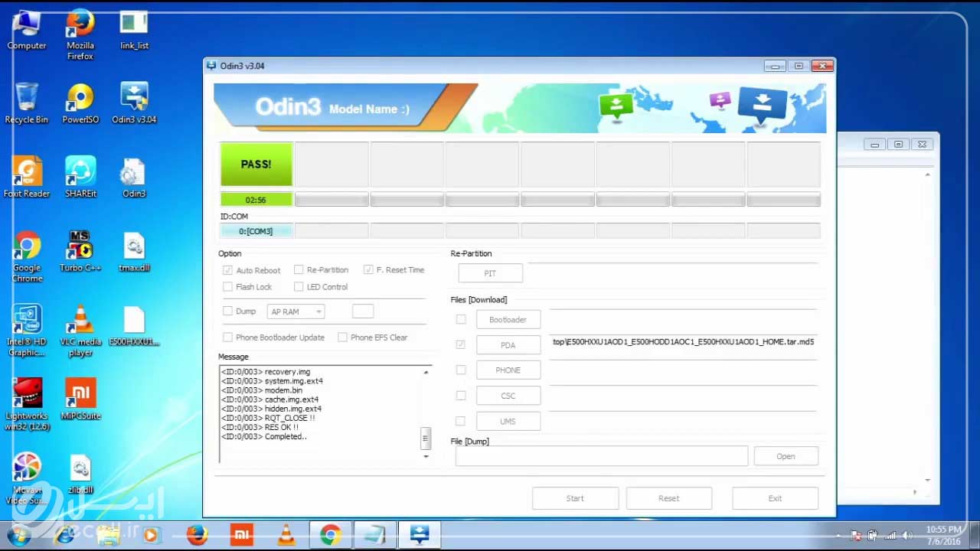Switch to Chrome from the taskbar
This screenshot has width=980, height=551.
[331, 535]
